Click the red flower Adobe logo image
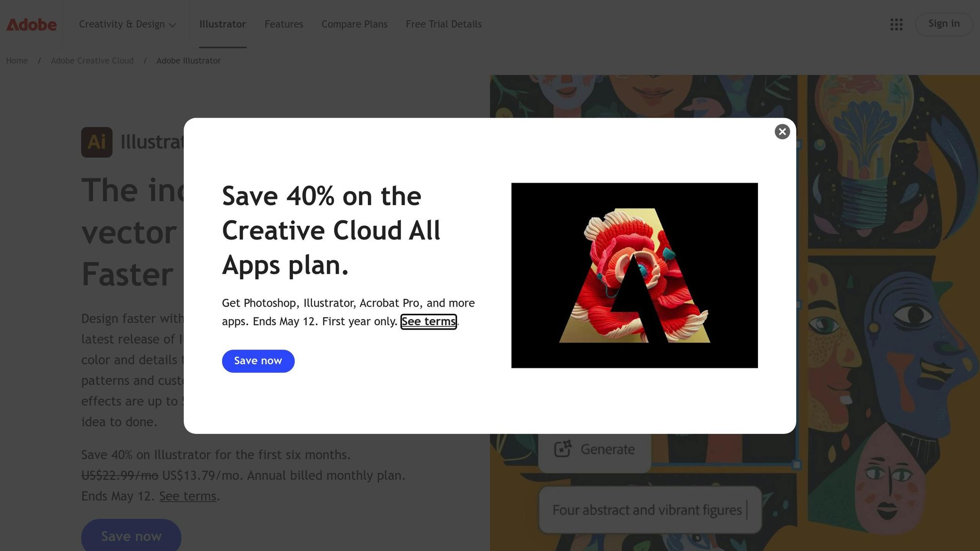The height and width of the screenshot is (551, 980). (635, 275)
